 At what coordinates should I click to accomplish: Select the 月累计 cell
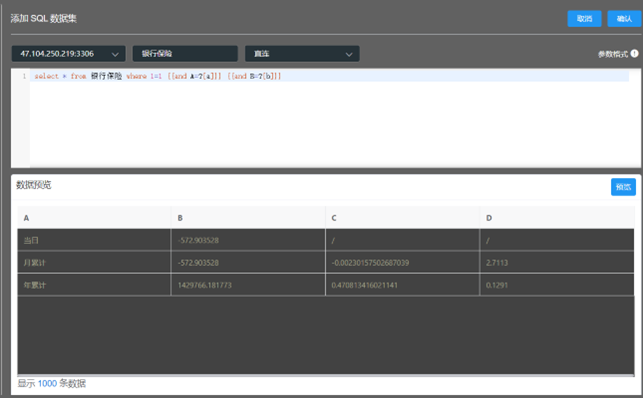[94, 262]
